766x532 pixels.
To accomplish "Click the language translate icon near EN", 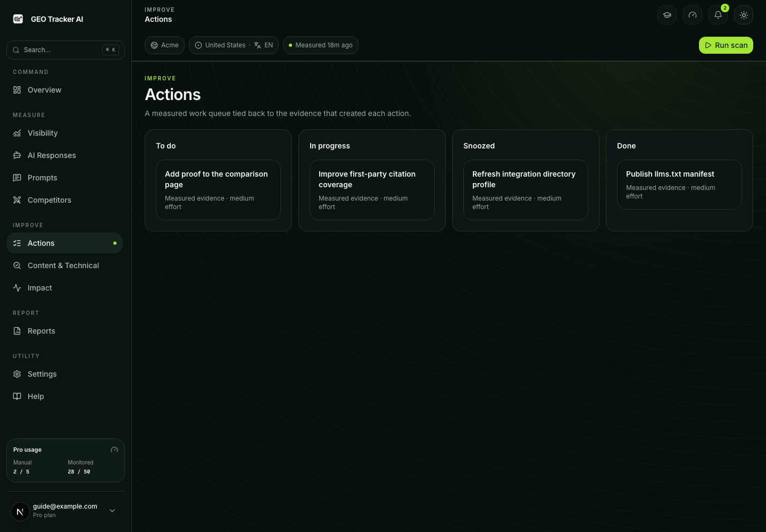I will 257,45.
